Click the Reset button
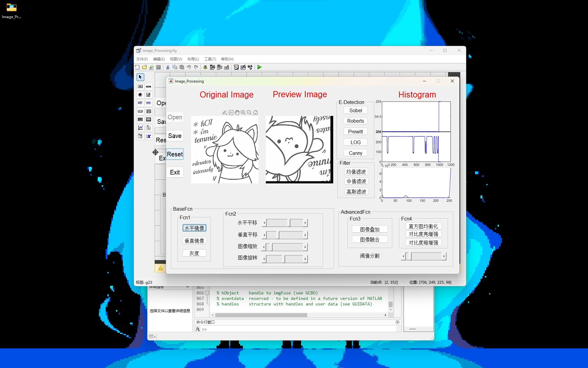 tap(175, 154)
